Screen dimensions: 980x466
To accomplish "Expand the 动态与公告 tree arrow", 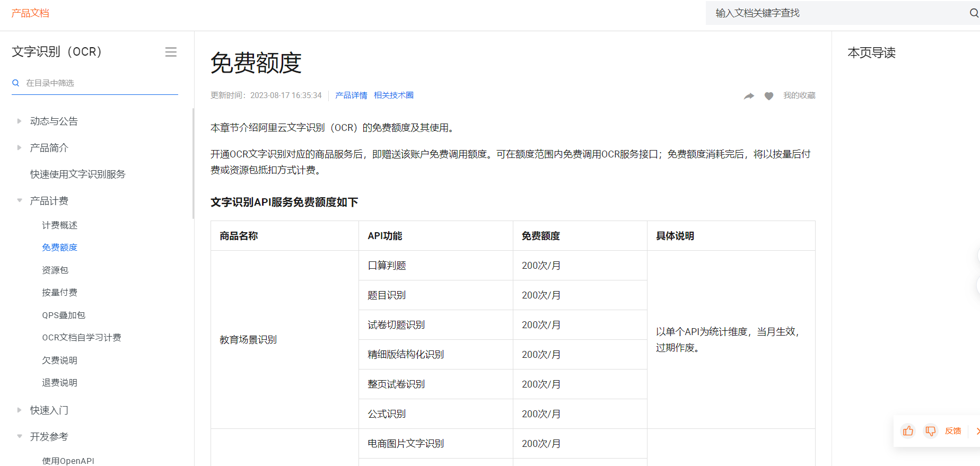I will point(19,121).
